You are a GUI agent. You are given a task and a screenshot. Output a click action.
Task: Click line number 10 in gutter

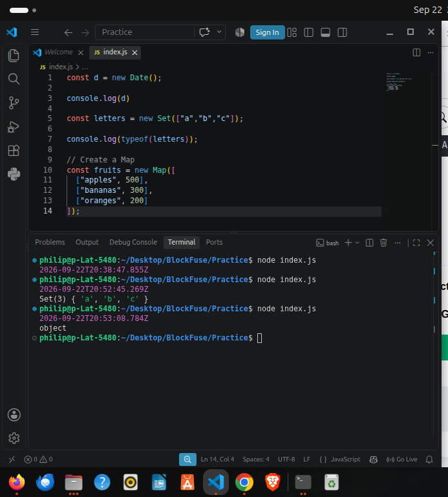47,170
